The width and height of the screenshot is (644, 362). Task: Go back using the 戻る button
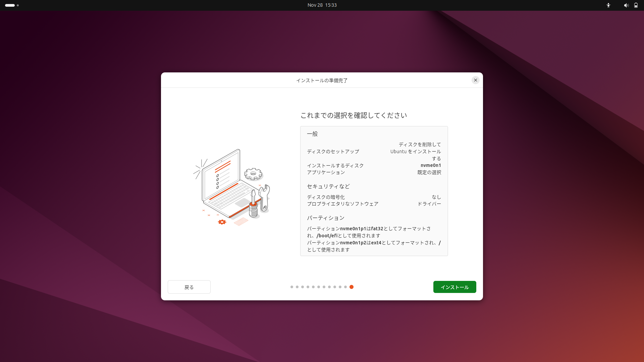coord(189,287)
